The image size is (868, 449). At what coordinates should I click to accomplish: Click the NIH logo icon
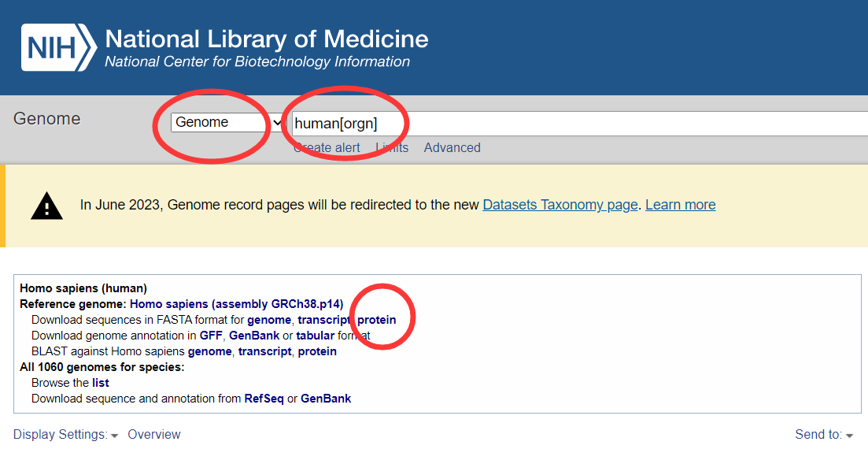59,48
